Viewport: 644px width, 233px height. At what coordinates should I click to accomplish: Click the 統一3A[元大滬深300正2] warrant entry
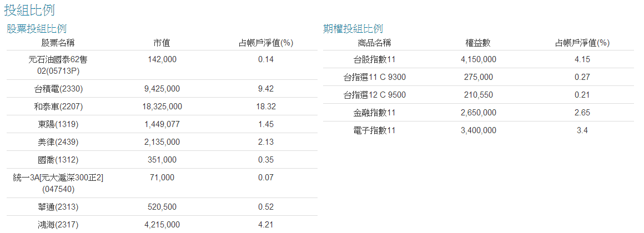pyautogui.click(x=58, y=183)
